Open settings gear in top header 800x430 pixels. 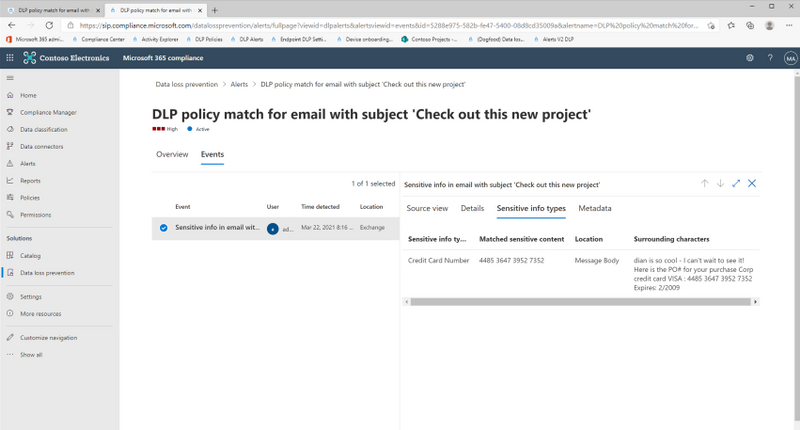tap(750, 58)
